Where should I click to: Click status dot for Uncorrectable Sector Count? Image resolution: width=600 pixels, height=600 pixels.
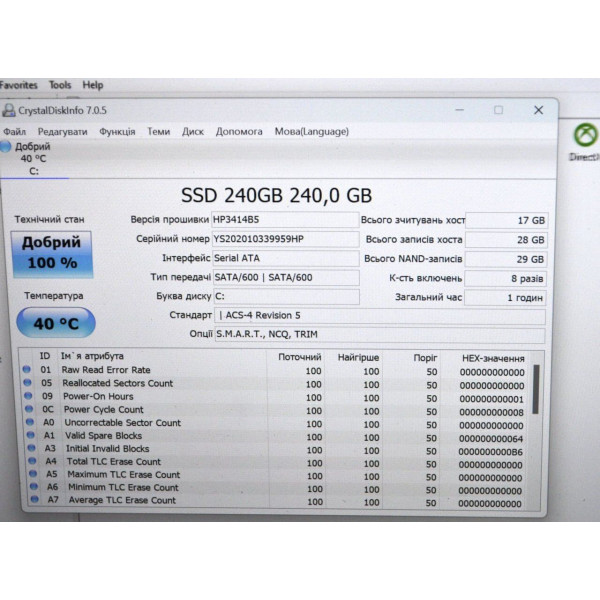click(29, 422)
